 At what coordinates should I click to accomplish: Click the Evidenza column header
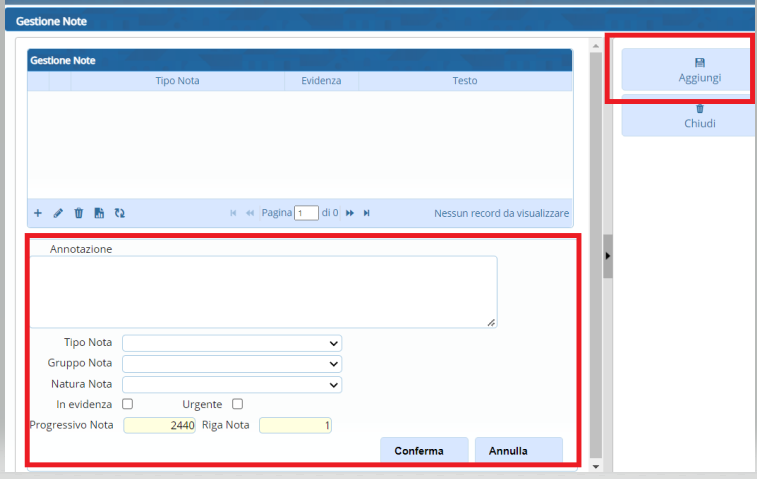click(321, 81)
